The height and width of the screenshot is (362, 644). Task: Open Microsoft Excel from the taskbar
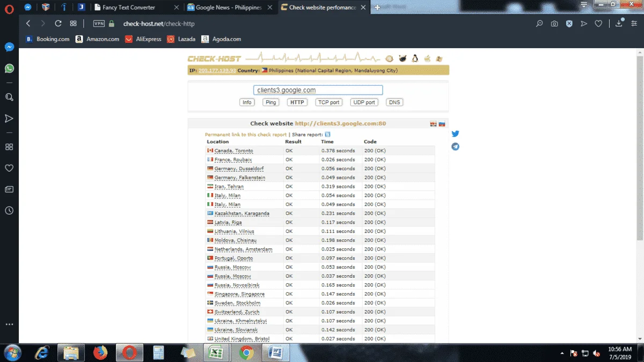[x=216, y=352]
